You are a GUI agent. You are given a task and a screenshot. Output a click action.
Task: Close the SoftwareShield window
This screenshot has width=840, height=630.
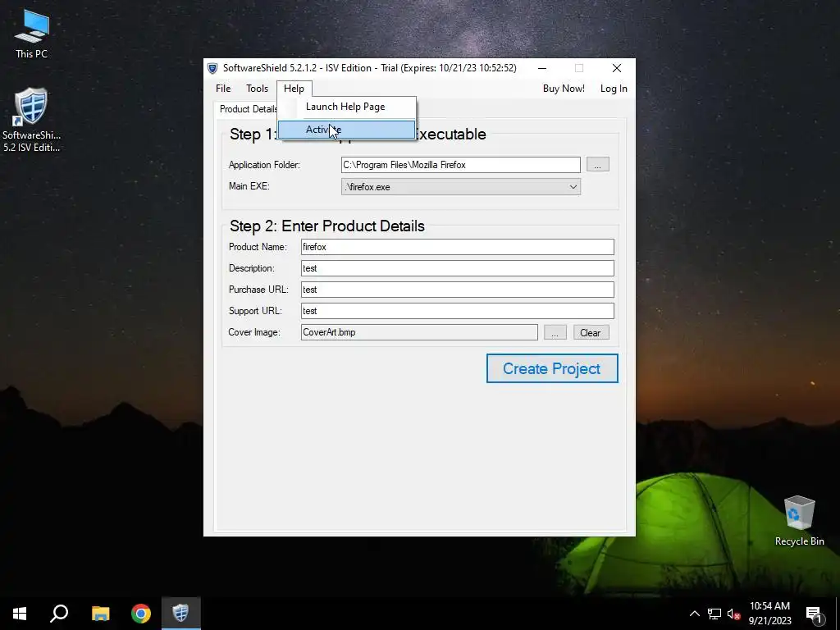pos(617,68)
